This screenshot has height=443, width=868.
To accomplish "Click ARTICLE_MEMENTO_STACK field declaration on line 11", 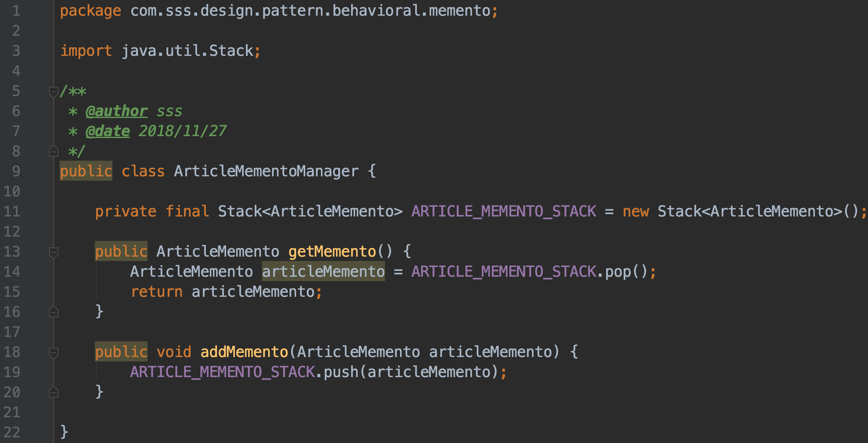I will (x=504, y=211).
